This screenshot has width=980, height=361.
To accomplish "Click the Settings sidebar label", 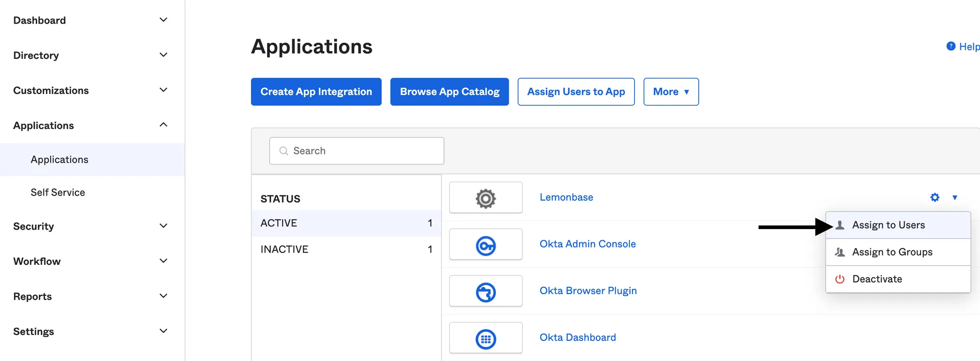I will pos(34,332).
